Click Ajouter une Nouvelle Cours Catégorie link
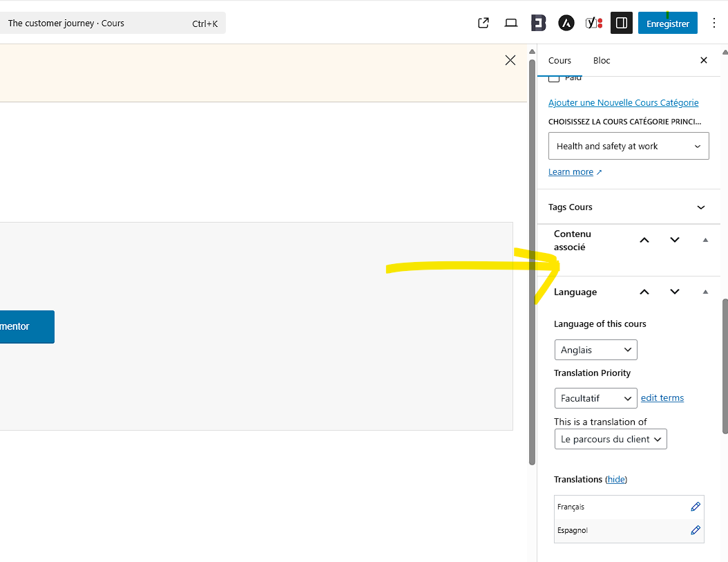The image size is (728, 562). coord(623,102)
